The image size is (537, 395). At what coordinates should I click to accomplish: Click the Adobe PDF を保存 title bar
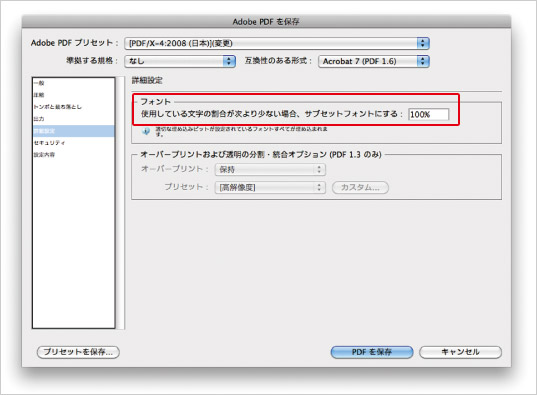[x=266, y=22]
